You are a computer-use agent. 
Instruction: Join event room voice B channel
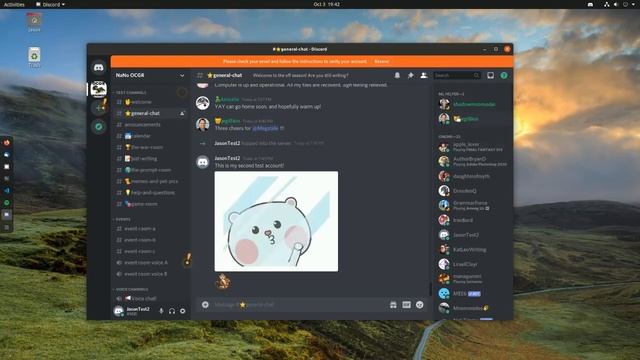click(x=150, y=274)
